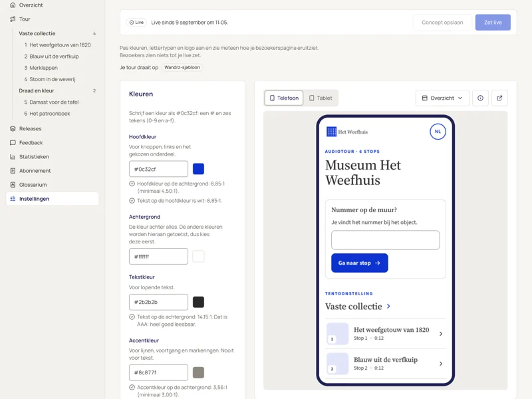Click the Abonnement icon
The width and height of the screenshot is (532, 399).
(13, 171)
